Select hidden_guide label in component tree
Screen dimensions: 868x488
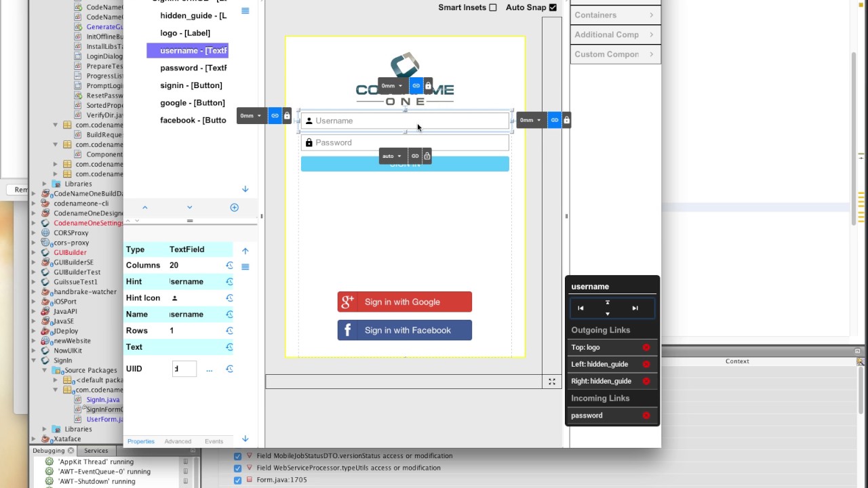[193, 15]
